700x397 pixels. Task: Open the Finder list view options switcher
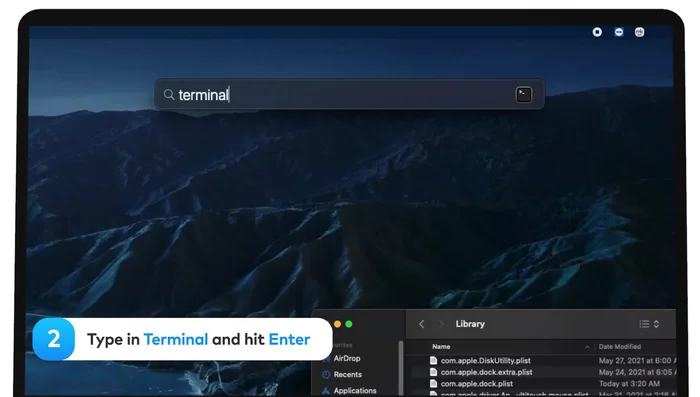pyautogui.click(x=649, y=324)
